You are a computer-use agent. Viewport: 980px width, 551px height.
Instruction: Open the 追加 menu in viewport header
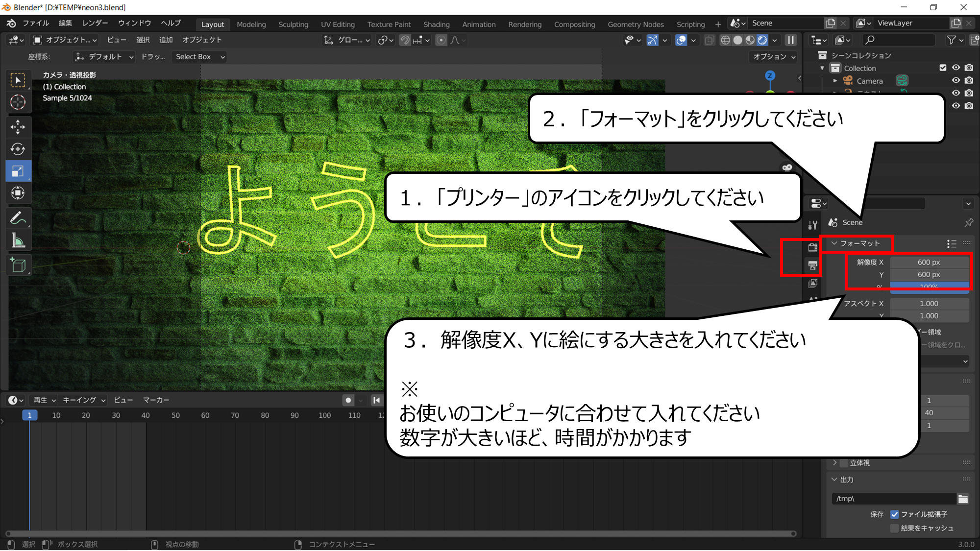click(x=166, y=40)
